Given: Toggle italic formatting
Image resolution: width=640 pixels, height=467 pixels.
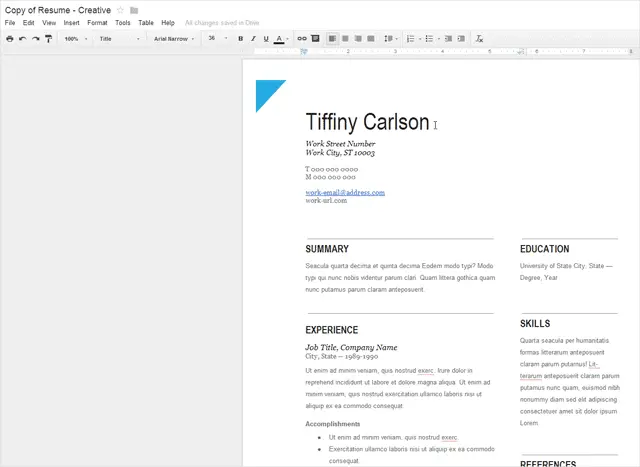Looking at the screenshot, I should click(253, 39).
